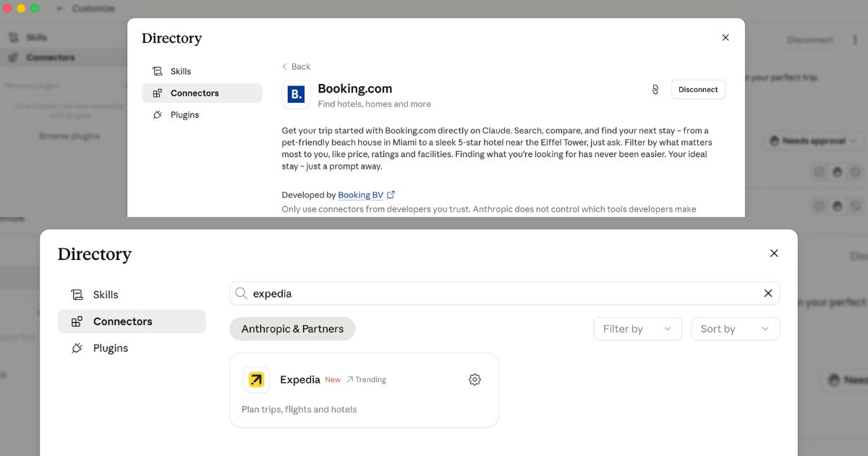The height and width of the screenshot is (456, 868).
Task: Click the Expedia yellow arrow logo
Action: [x=257, y=379]
